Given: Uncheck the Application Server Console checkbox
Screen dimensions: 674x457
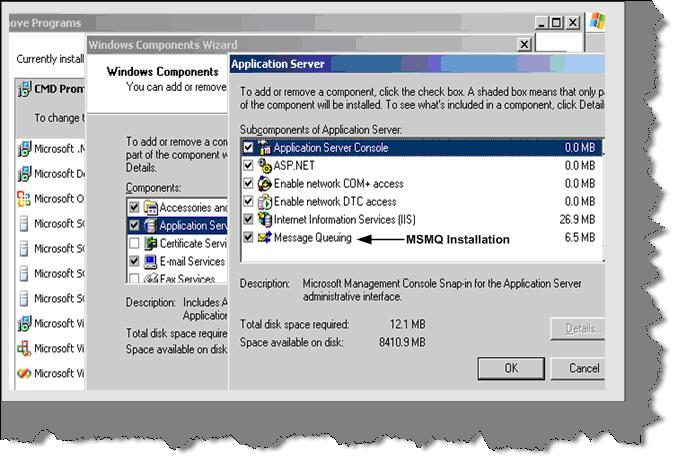Looking at the screenshot, I should pos(248,147).
